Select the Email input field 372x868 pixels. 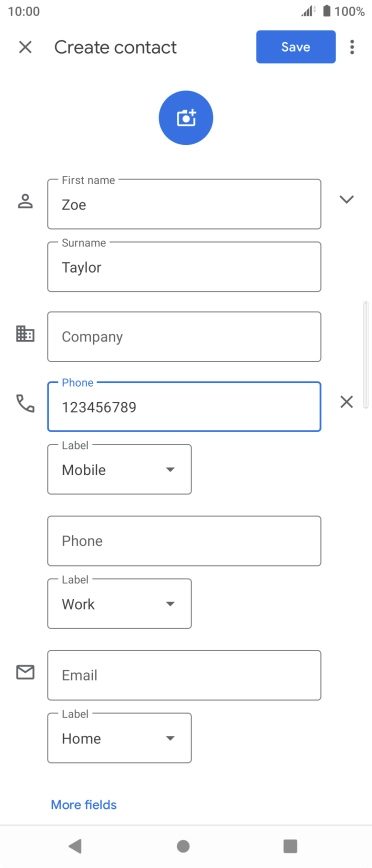(184, 675)
